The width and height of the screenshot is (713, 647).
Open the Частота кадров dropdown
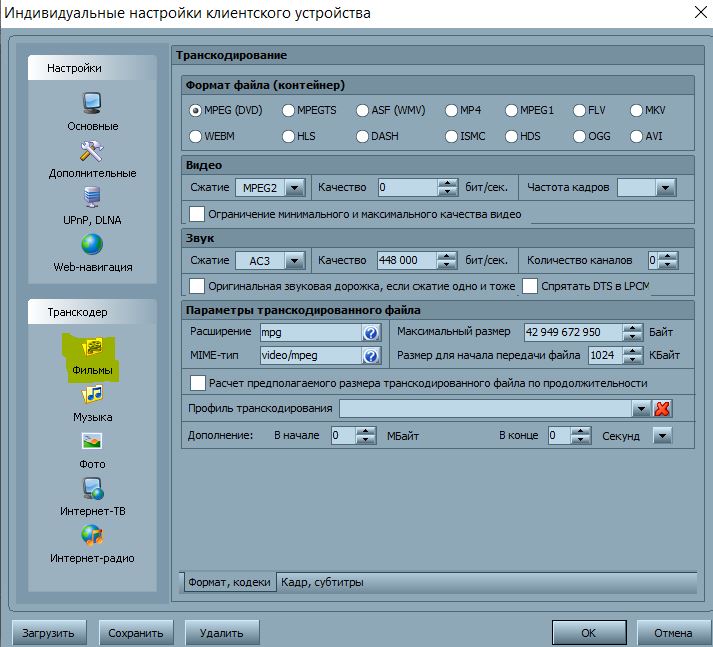click(x=663, y=187)
